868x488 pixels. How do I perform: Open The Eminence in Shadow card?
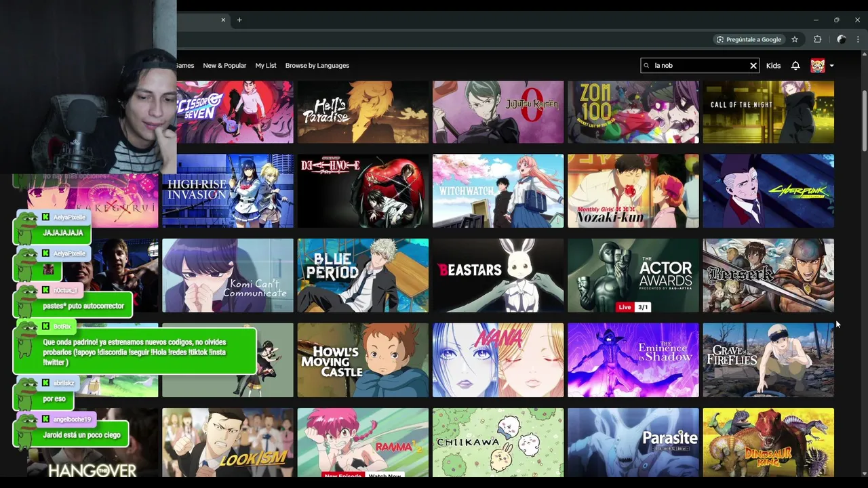coord(633,360)
